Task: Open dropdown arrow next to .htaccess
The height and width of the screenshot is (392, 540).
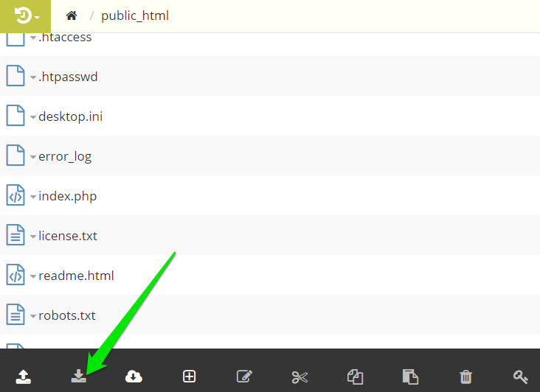Action: click(x=33, y=38)
